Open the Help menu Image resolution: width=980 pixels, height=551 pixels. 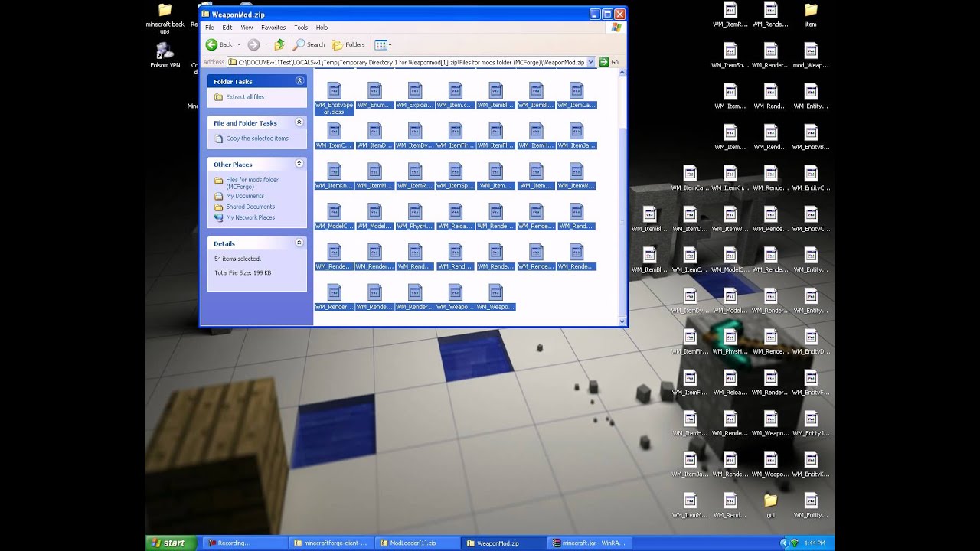(x=322, y=28)
